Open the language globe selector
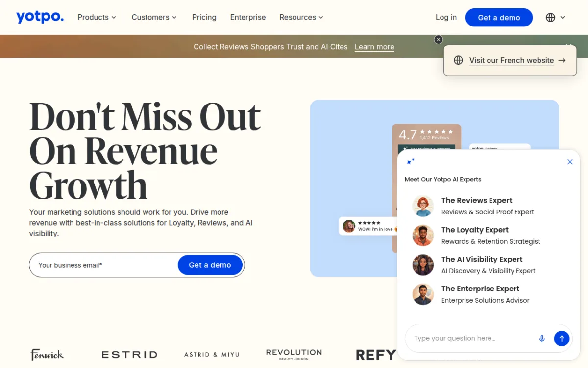This screenshot has height=368, width=588. click(550, 17)
